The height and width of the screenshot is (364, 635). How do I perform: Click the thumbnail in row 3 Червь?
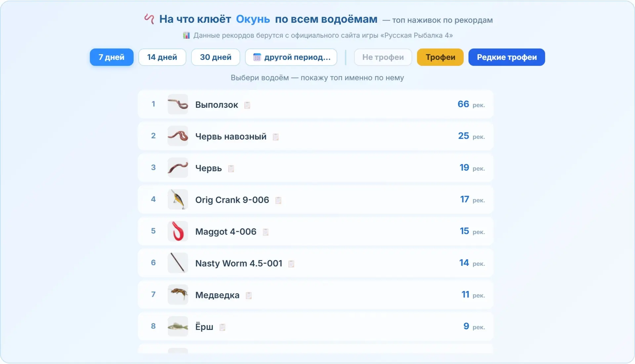(178, 168)
